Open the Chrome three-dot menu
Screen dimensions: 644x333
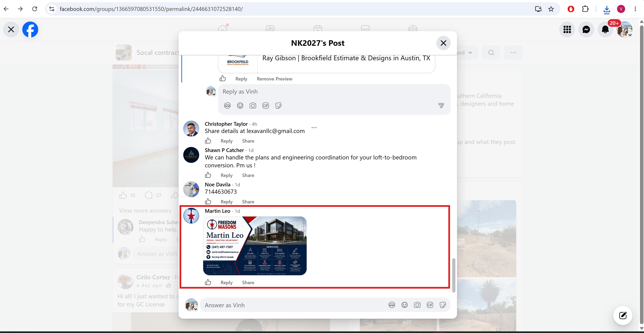(635, 9)
